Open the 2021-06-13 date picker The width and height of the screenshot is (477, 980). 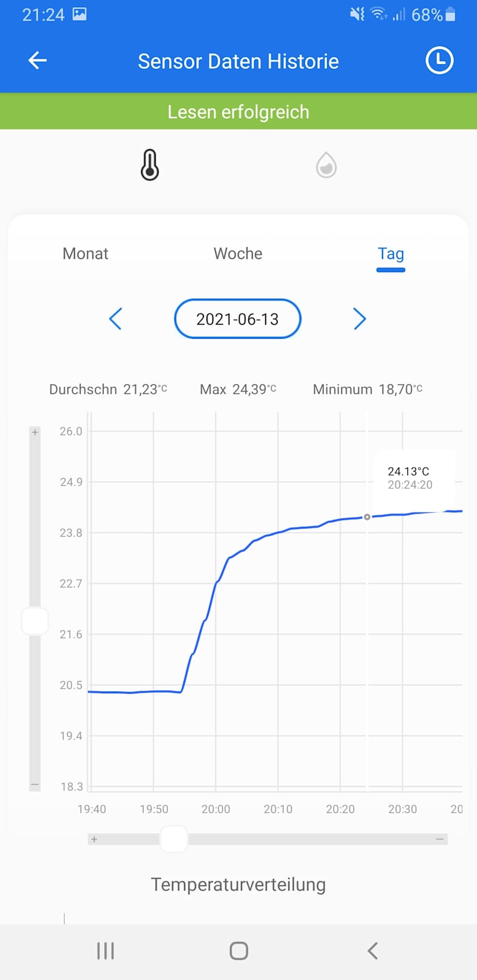(237, 319)
